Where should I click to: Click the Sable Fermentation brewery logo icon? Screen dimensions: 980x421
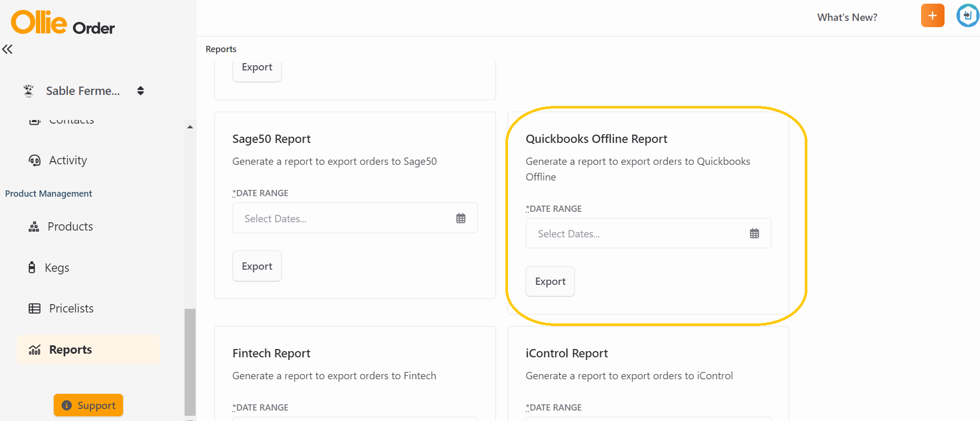(x=29, y=91)
